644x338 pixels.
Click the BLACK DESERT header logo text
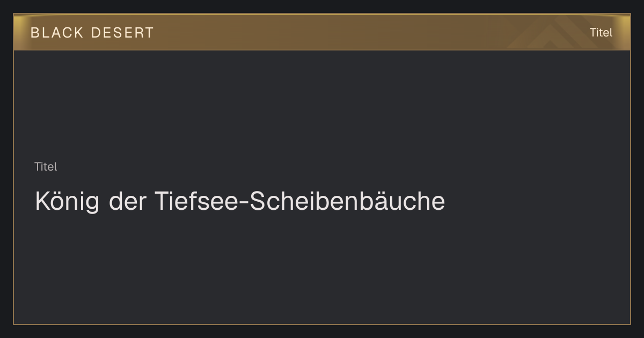92,33
